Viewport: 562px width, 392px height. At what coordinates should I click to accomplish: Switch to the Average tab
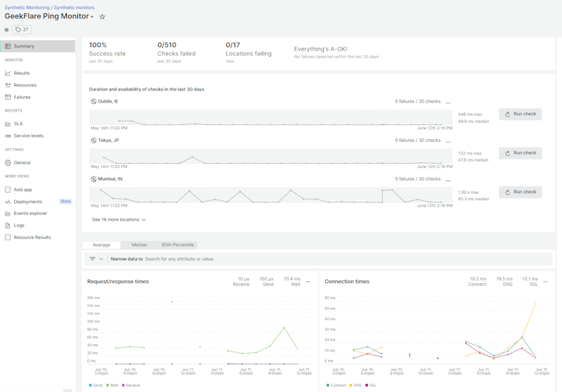[x=101, y=245]
